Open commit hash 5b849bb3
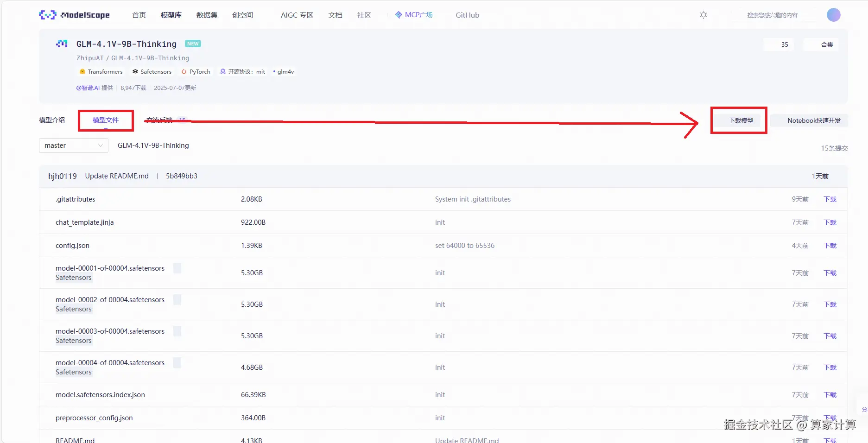Image resolution: width=868 pixels, height=443 pixels. tap(182, 176)
